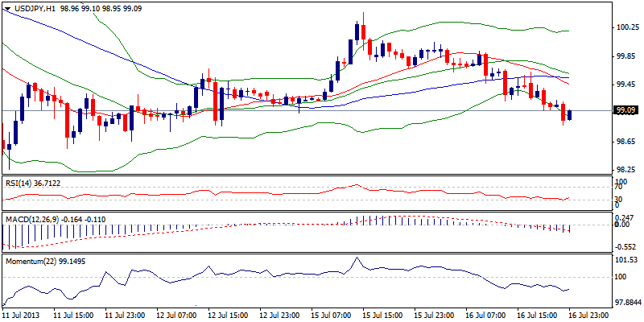
Task: Click the 101.53 Momentum scale label
Action: click(x=626, y=260)
